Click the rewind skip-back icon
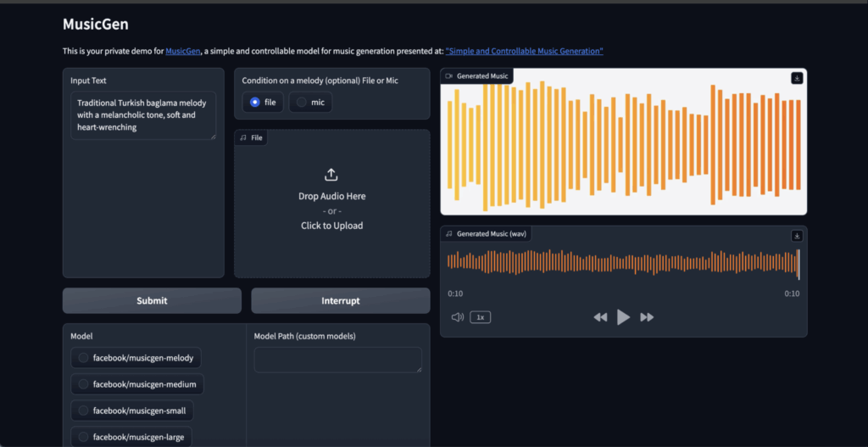Screen dimensions: 868x447 pyautogui.click(x=600, y=317)
